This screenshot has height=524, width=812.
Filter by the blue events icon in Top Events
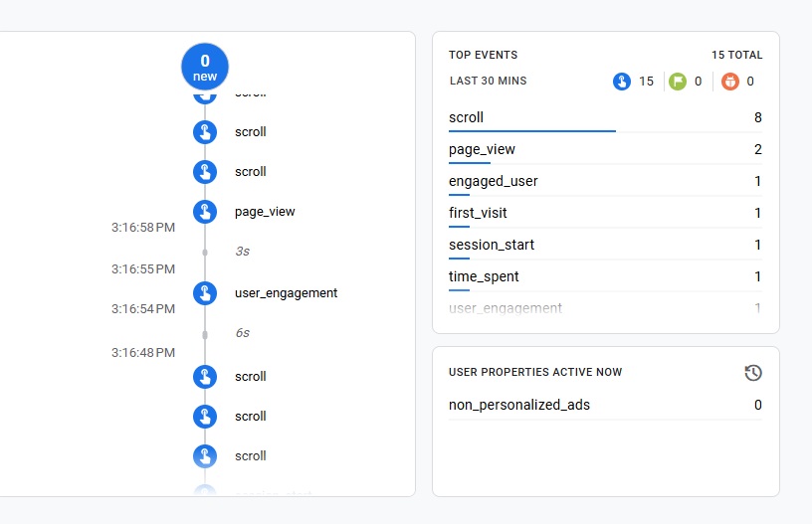coord(622,82)
